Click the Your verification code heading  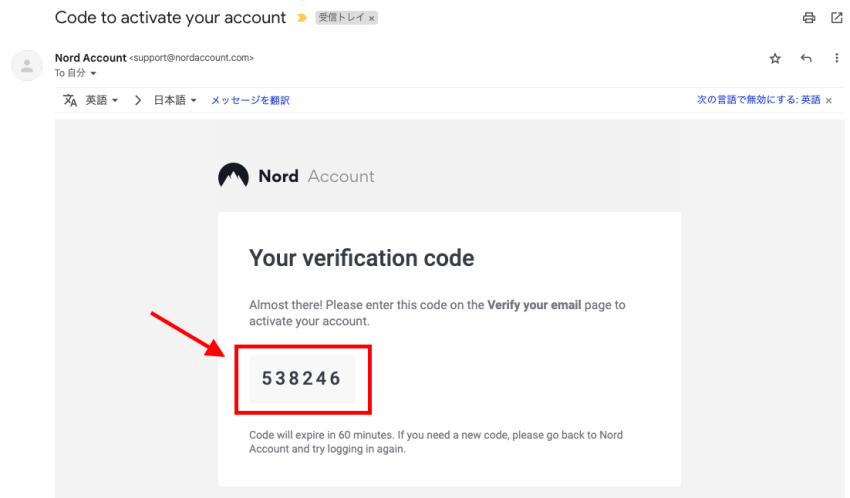[362, 258]
